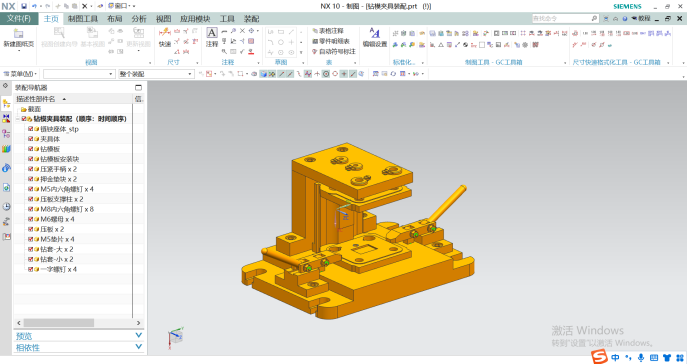Expand the 尺寸 ribbon group arrow

197,63
